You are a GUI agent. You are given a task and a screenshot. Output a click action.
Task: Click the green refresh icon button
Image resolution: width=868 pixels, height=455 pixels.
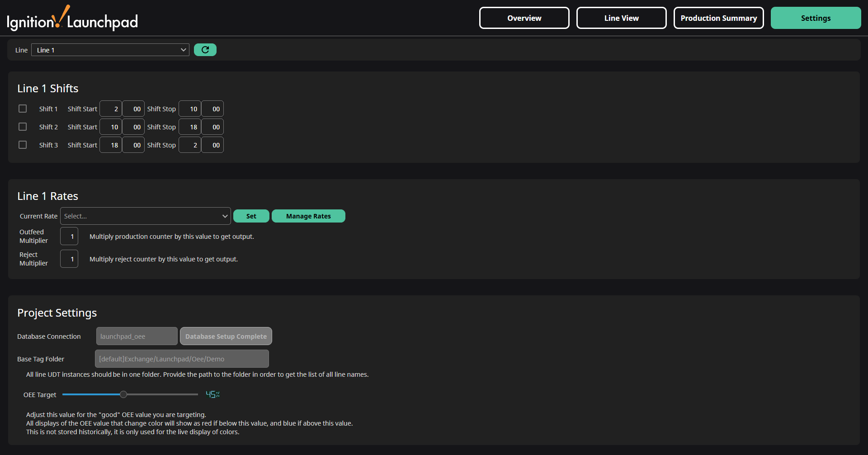click(x=205, y=50)
